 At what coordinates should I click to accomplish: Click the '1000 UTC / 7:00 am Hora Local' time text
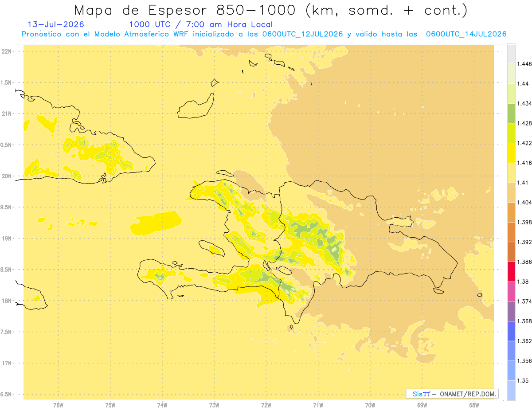click(x=201, y=24)
